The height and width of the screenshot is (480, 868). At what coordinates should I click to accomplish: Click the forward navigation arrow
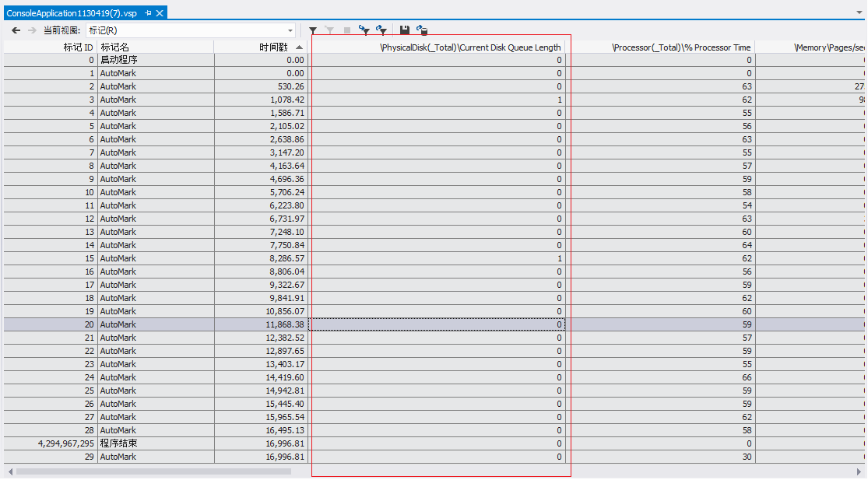[x=32, y=30]
